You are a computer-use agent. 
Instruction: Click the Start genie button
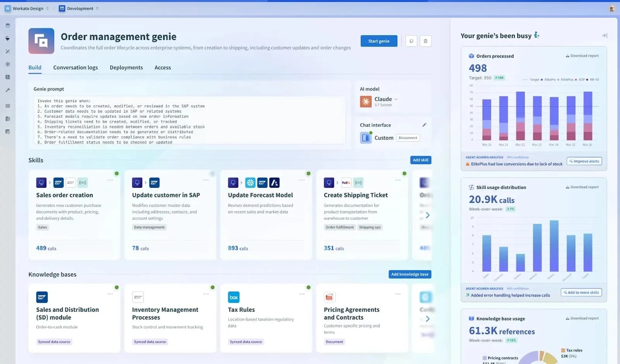379,41
